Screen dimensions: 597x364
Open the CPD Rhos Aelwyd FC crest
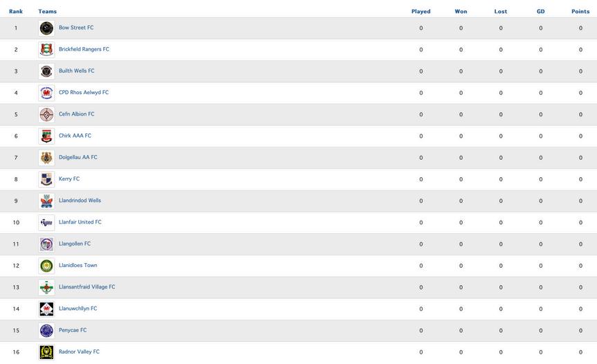(x=46, y=93)
